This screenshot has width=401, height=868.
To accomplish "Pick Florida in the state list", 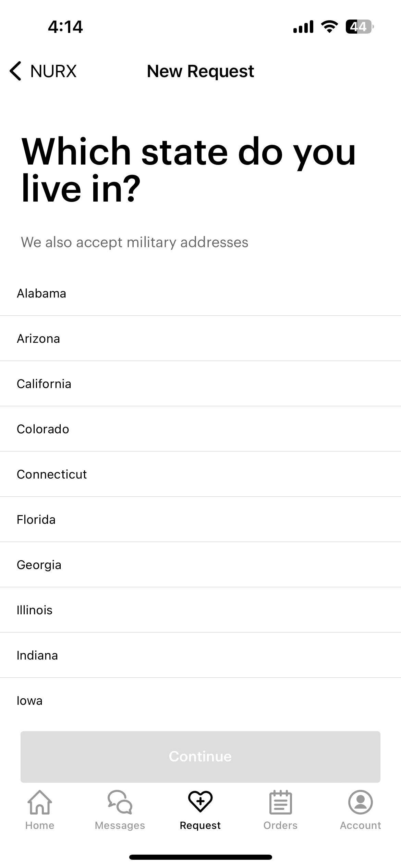I will (200, 519).
